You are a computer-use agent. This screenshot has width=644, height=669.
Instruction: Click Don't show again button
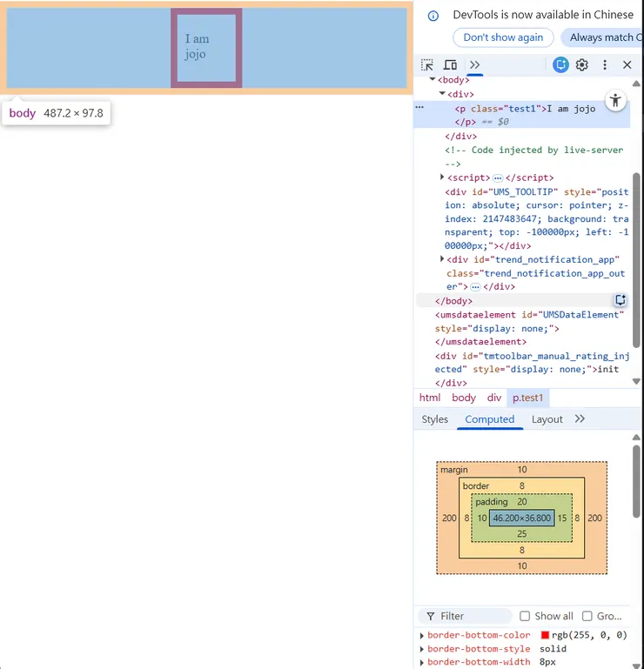[503, 37]
